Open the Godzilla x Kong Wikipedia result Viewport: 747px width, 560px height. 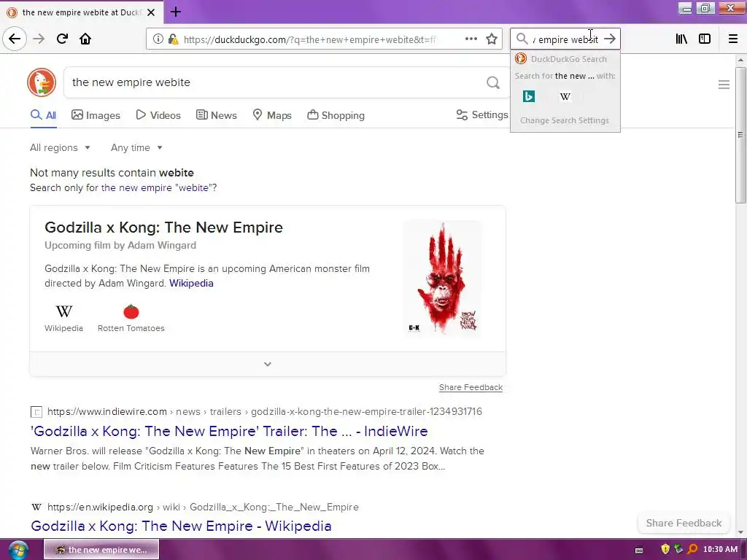point(181,526)
